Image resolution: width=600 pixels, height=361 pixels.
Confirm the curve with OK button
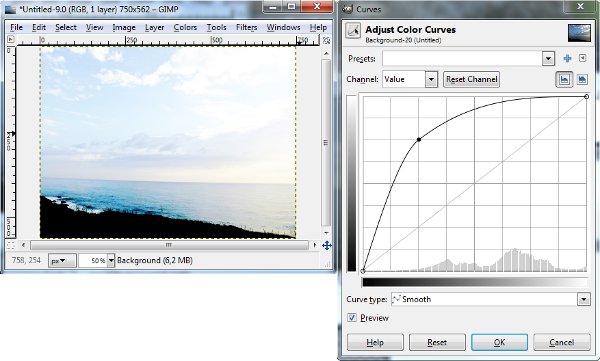(x=499, y=342)
